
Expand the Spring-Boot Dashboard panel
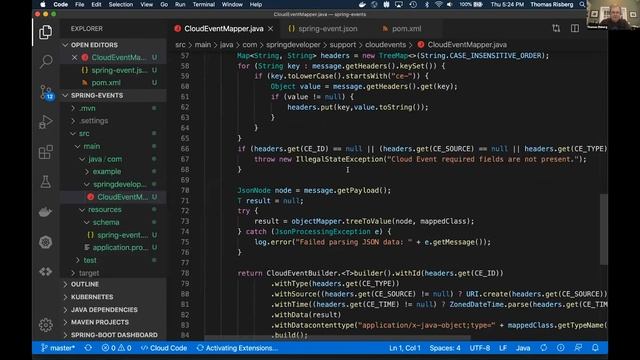[x=113, y=335]
